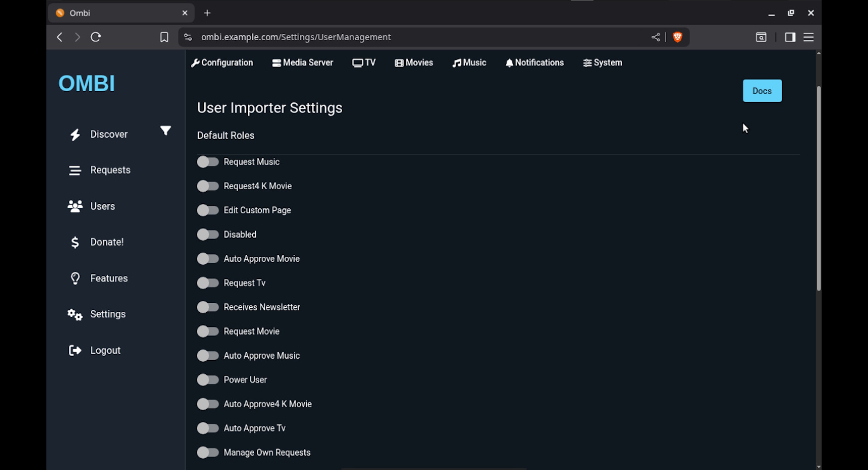Enable the Request Music role toggle
This screenshot has height=470, width=868.
(x=208, y=162)
